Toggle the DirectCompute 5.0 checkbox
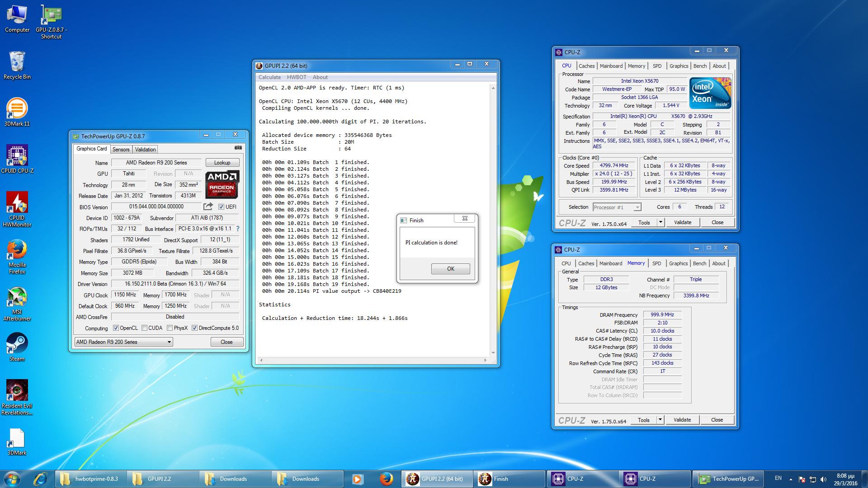This screenshot has width=868, height=488. click(x=194, y=328)
